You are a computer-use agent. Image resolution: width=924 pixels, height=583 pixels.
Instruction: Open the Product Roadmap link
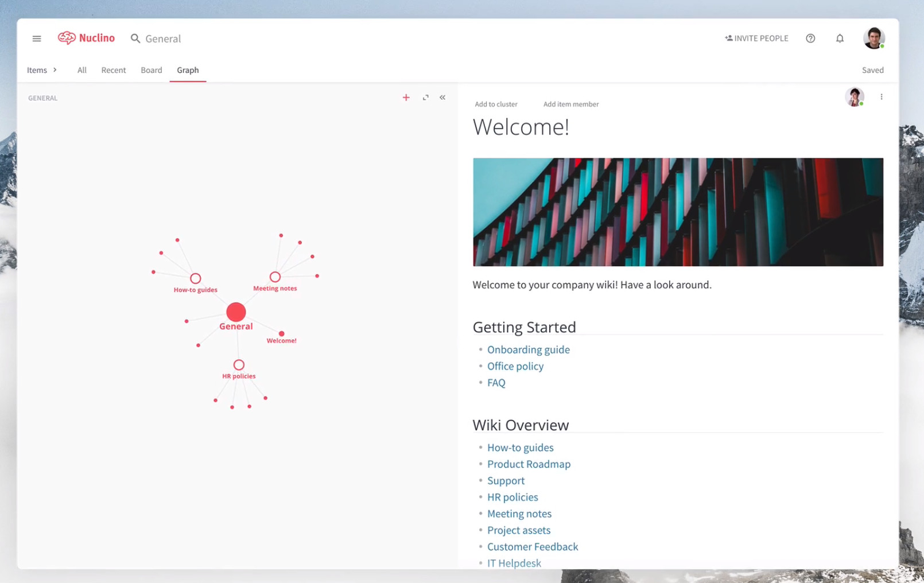529,464
